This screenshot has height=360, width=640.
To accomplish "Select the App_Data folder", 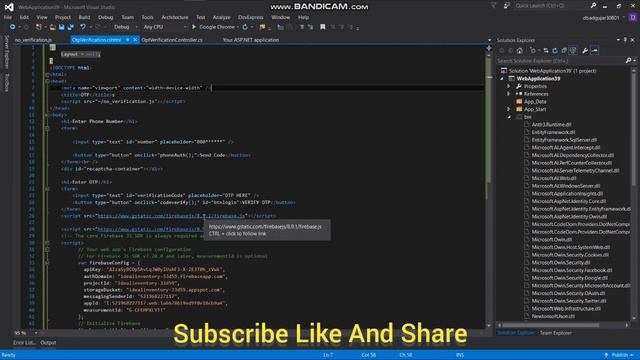I will point(535,102).
